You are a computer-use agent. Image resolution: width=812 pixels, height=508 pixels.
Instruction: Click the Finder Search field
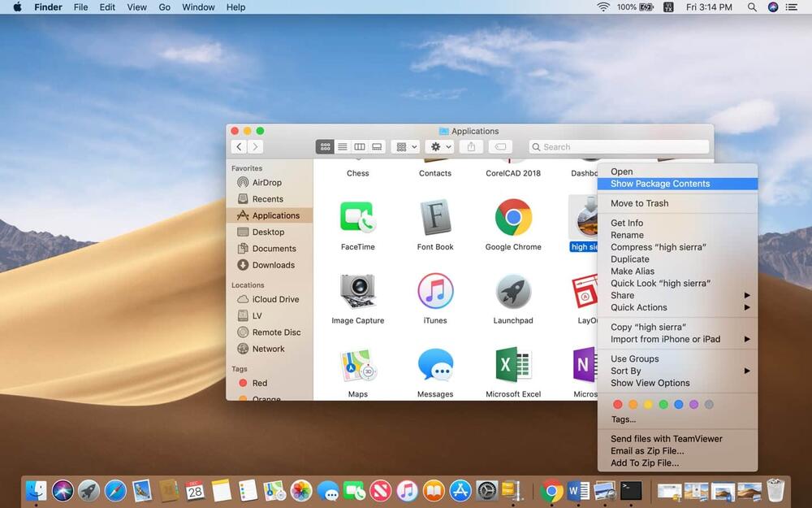point(619,147)
